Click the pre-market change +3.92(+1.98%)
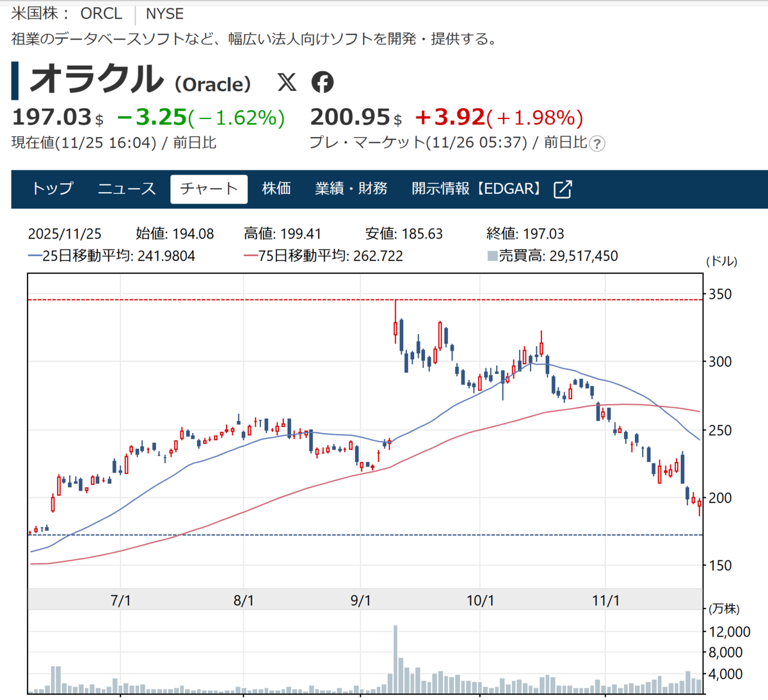 [x=499, y=117]
